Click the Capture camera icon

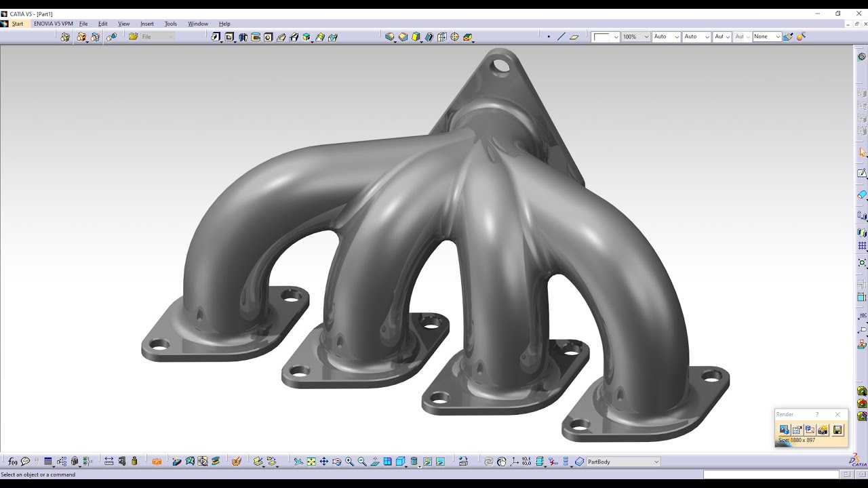click(x=157, y=462)
